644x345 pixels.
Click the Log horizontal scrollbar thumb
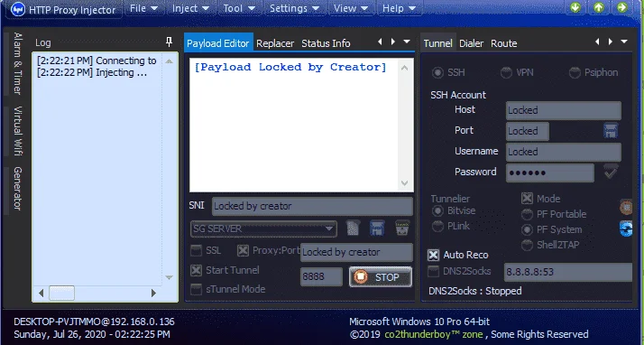[61, 294]
